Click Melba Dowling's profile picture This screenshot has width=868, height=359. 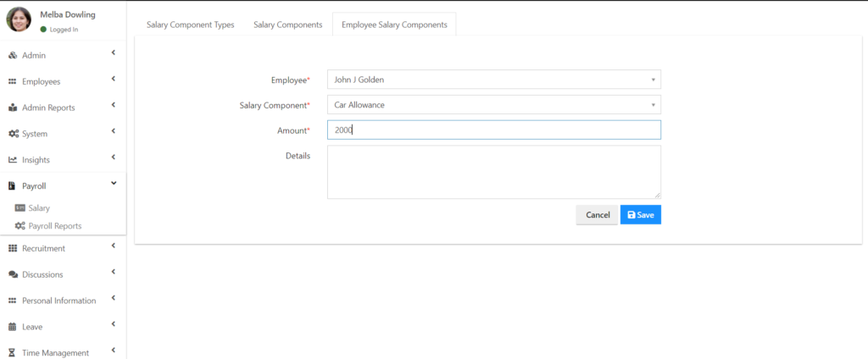click(x=19, y=19)
